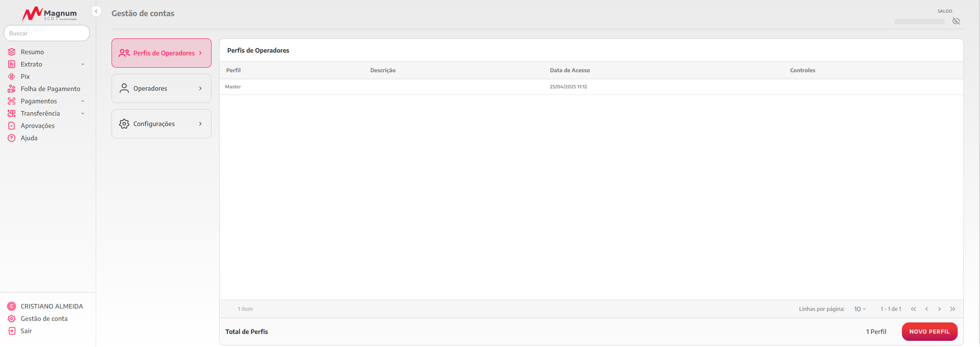Expand the Extrato submenu chevron

coord(83,64)
